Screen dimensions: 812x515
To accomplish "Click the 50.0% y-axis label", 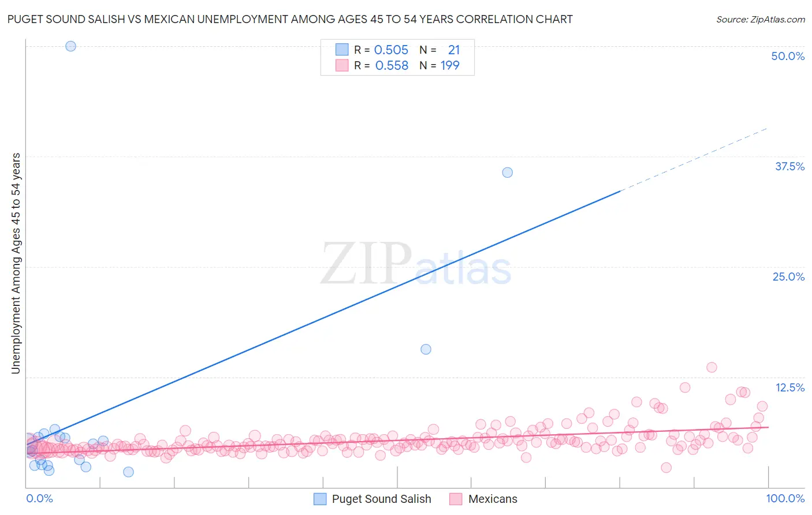I will point(788,56).
